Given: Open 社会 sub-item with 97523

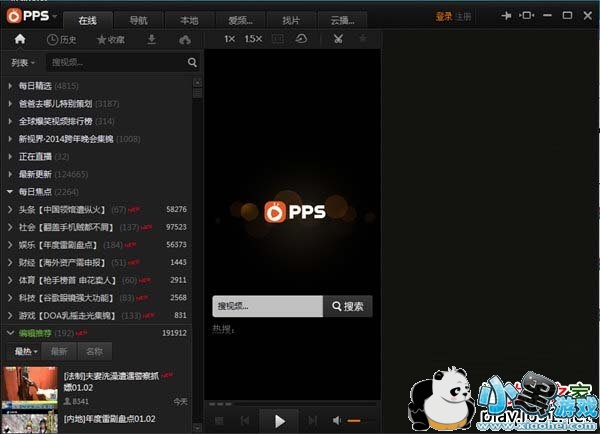Looking at the screenshot, I should [96, 227].
